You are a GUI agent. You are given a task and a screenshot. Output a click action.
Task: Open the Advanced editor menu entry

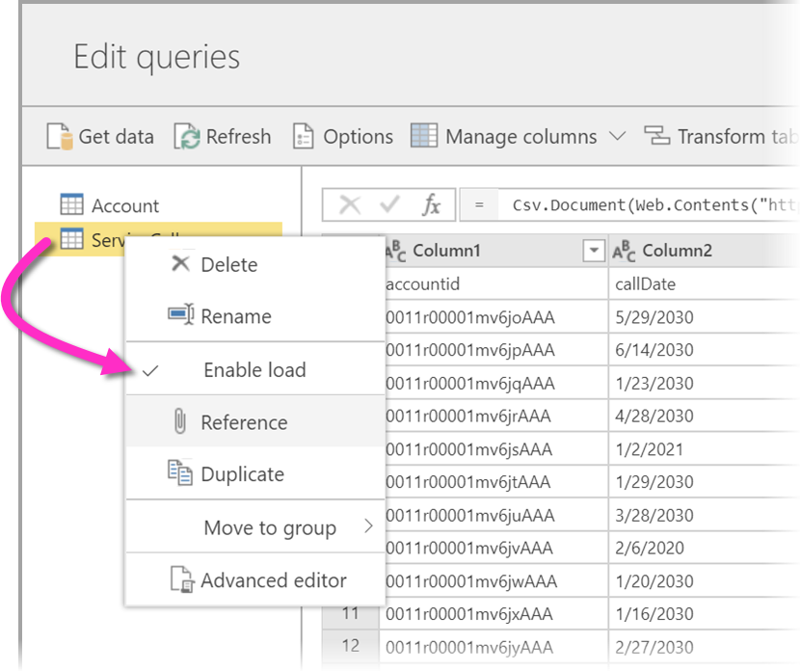pyautogui.click(x=273, y=580)
